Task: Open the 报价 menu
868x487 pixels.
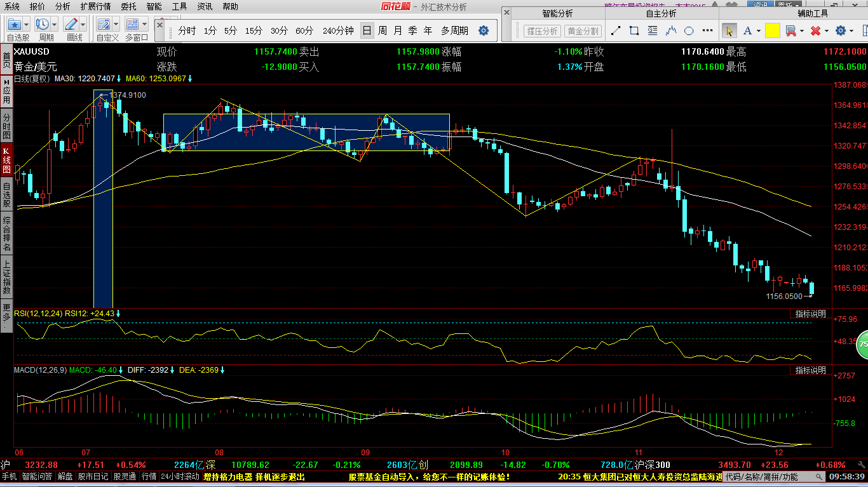Action: 37,6
